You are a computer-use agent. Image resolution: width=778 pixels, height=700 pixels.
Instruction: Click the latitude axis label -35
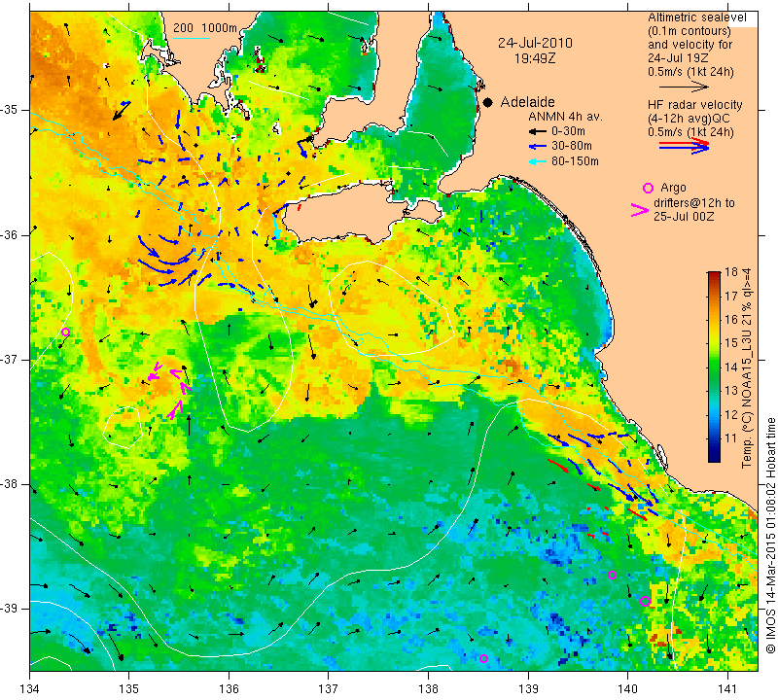point(9,110)
